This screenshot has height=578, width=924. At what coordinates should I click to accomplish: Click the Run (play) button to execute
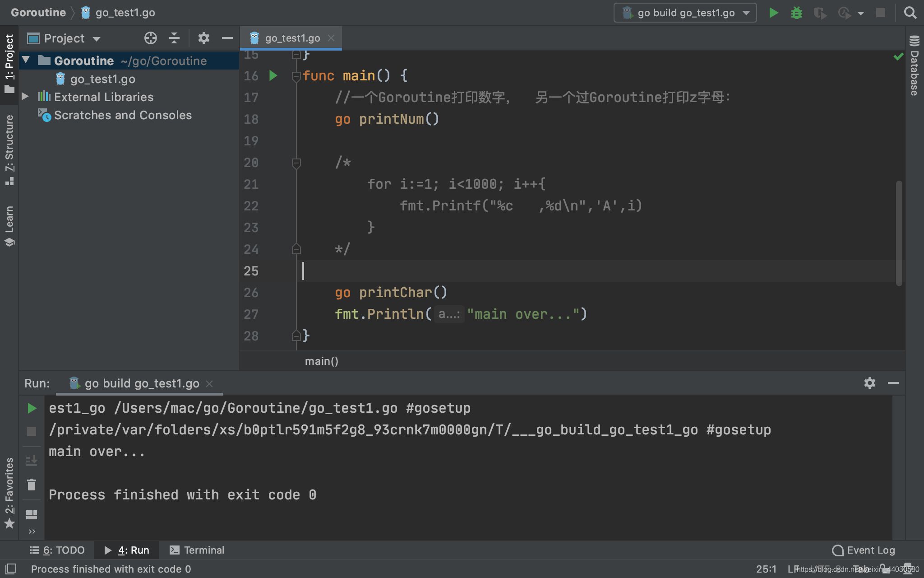pyautogui.click(x=773, y=12)
